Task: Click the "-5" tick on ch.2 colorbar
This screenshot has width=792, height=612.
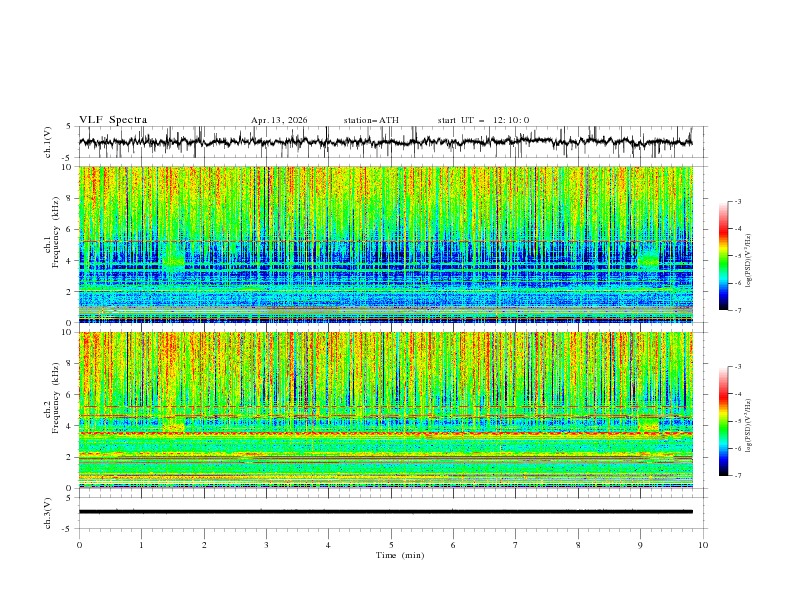Action: [737, 421]
